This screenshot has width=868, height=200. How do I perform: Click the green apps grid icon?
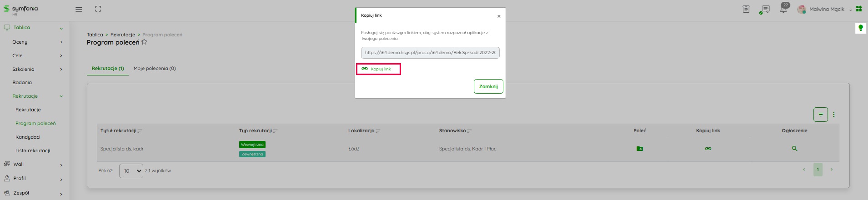click(859, 9)
